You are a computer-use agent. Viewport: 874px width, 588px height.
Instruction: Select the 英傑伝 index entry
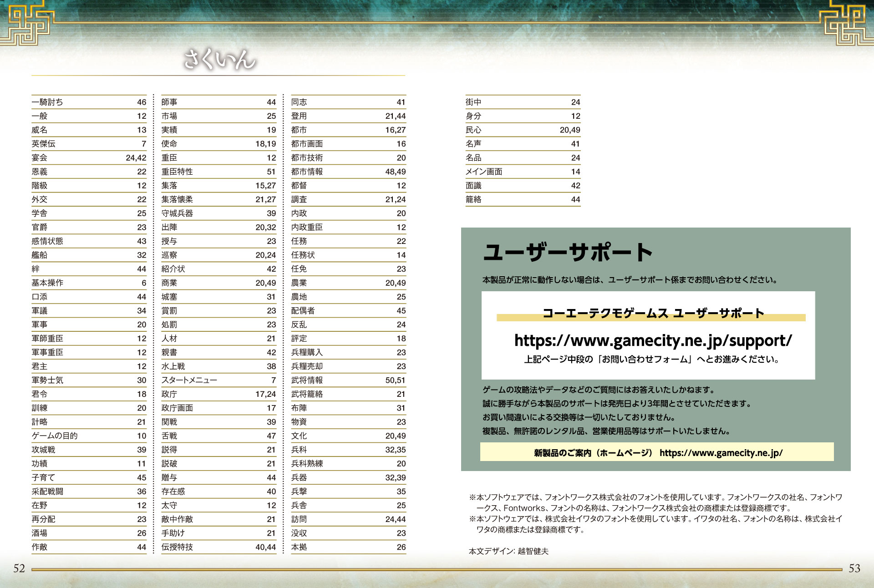tap(43, 144)
